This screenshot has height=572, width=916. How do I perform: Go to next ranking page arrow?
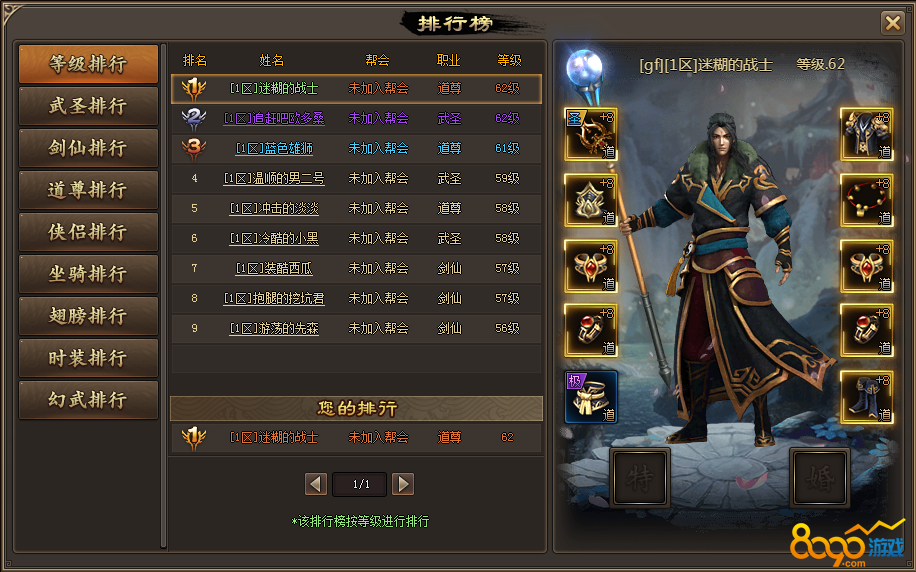(x=403, y=484)
